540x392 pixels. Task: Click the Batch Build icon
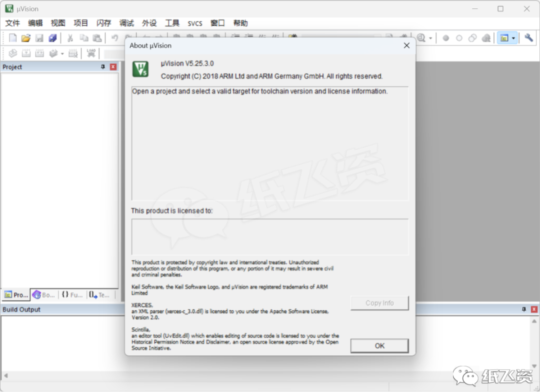(53, 53)
